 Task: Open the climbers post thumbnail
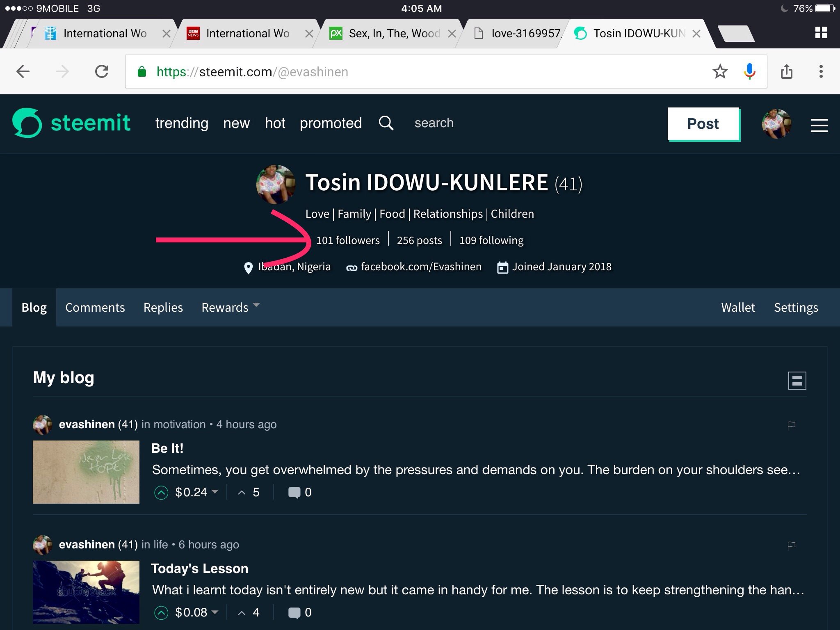click(86, 592)
